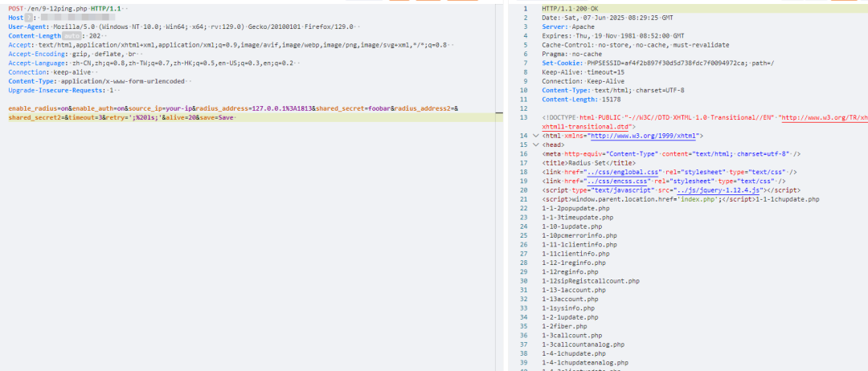The width and height of the screenshot is (868, 371).
Task: Click the source_ip=your-ip parameter
Action: point(158,108)
